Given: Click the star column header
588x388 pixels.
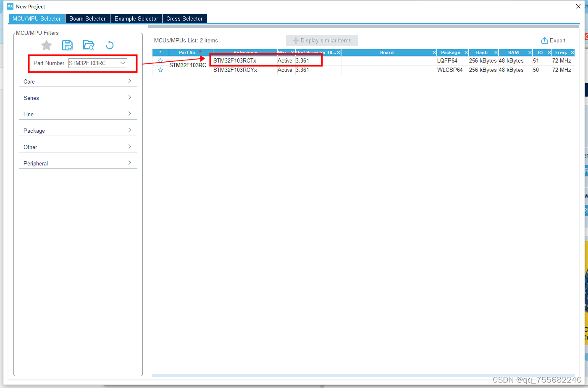Looking at the screenshot, I should tap(160, 52).
